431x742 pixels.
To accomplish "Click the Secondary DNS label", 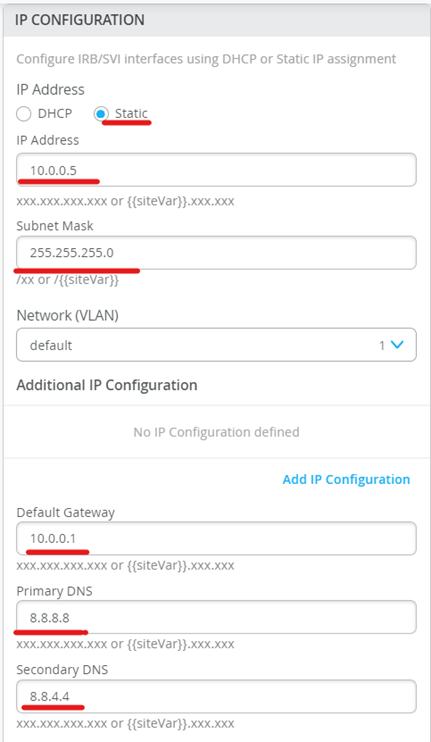I will (x=62, y=670).
